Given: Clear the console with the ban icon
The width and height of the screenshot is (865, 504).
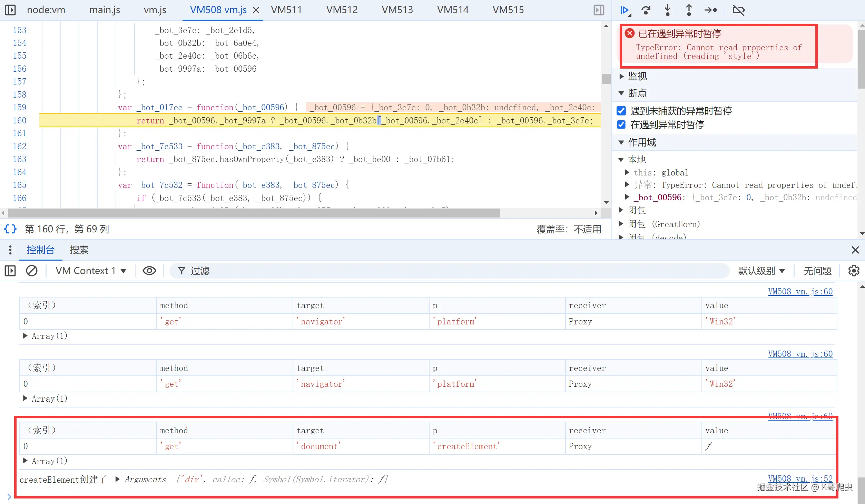Looking at the screenshot, I should 32,271.
